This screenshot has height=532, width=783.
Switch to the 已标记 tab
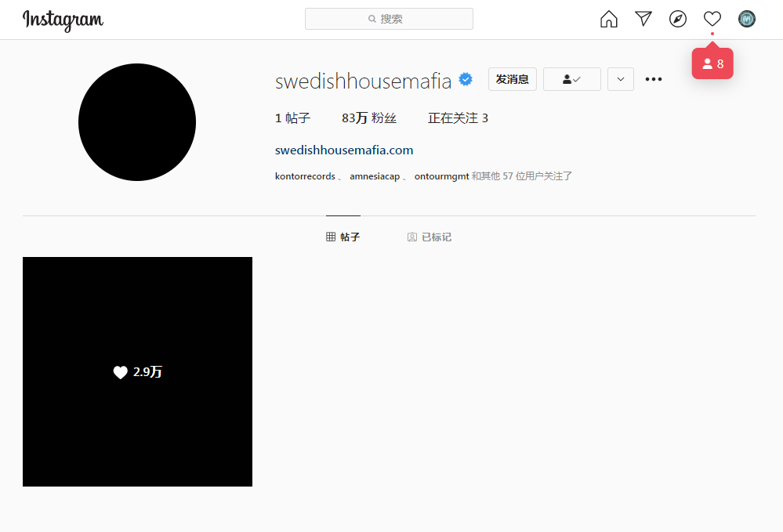tap(430, 237)
